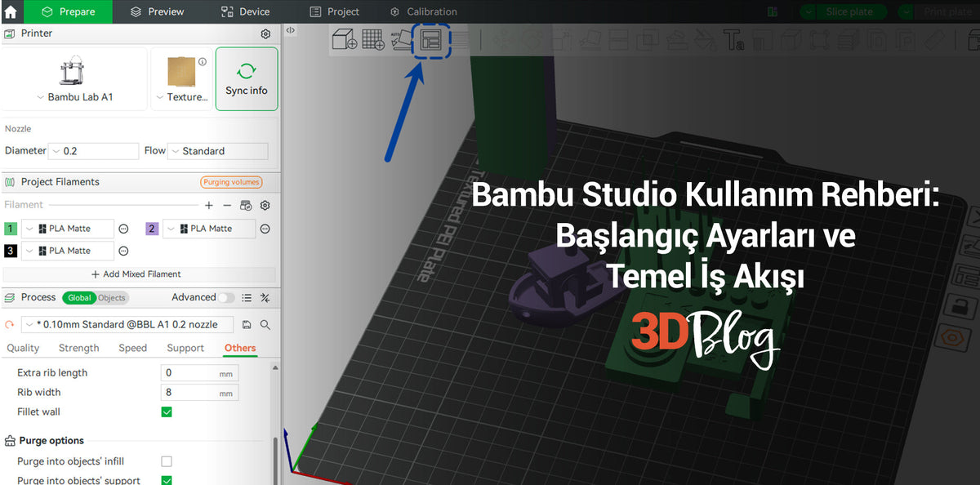Click the compare presets icon
Screen dimensions: 980x485
[265, 298]
